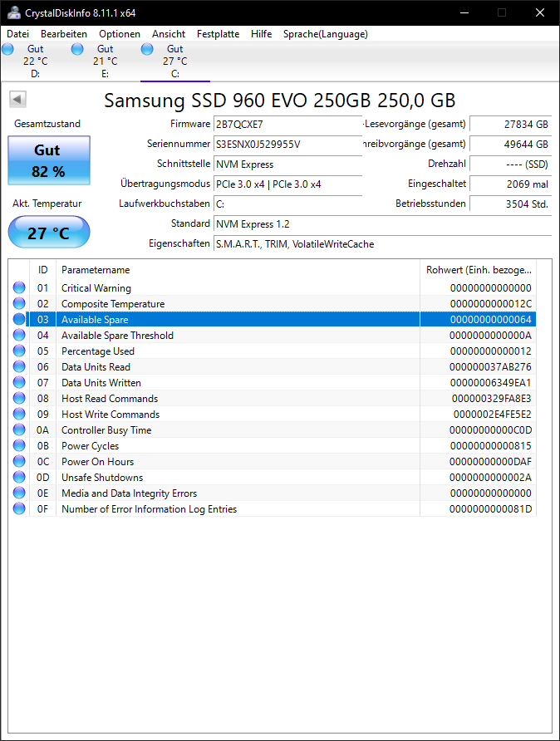Select the Composite Temperature parameter name
The width and height of the screenshot is (560, 741).
[113, 304]
